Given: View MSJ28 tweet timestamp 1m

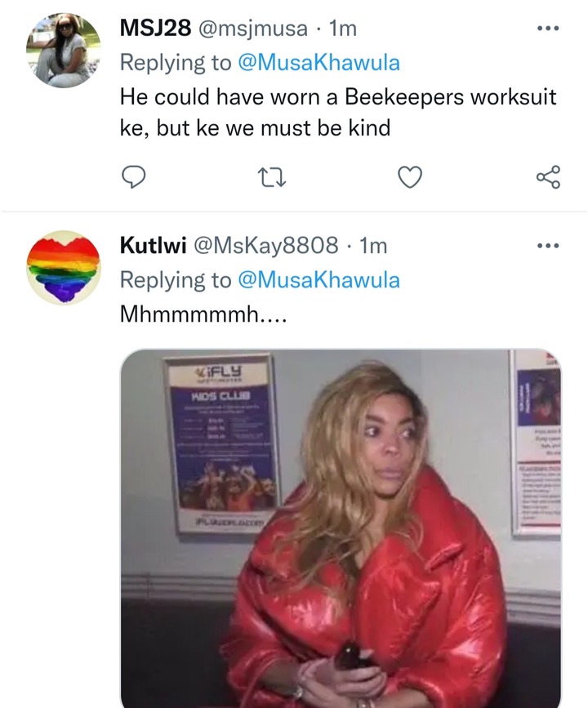Looking at the screenshot, I should [x=343, y=29].
